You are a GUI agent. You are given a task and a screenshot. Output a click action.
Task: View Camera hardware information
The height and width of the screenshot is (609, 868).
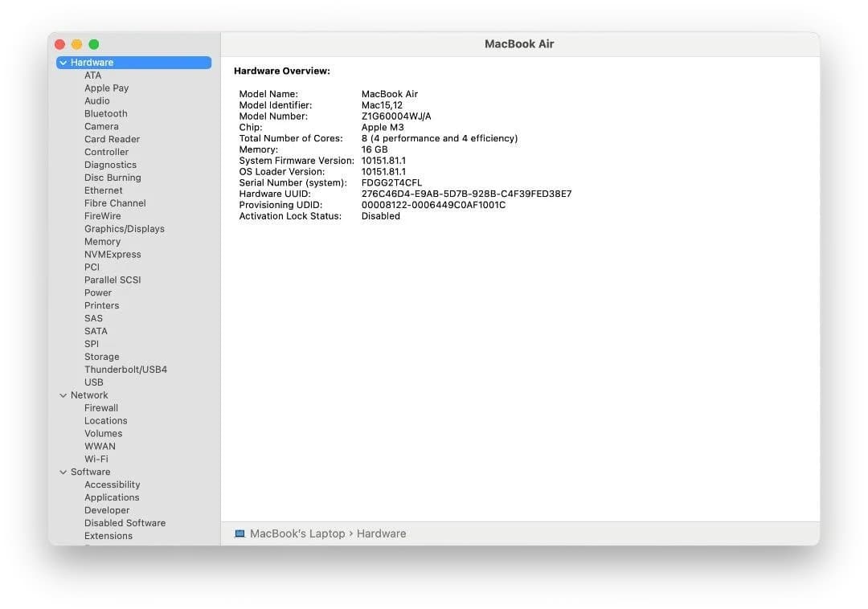[101, 126]
